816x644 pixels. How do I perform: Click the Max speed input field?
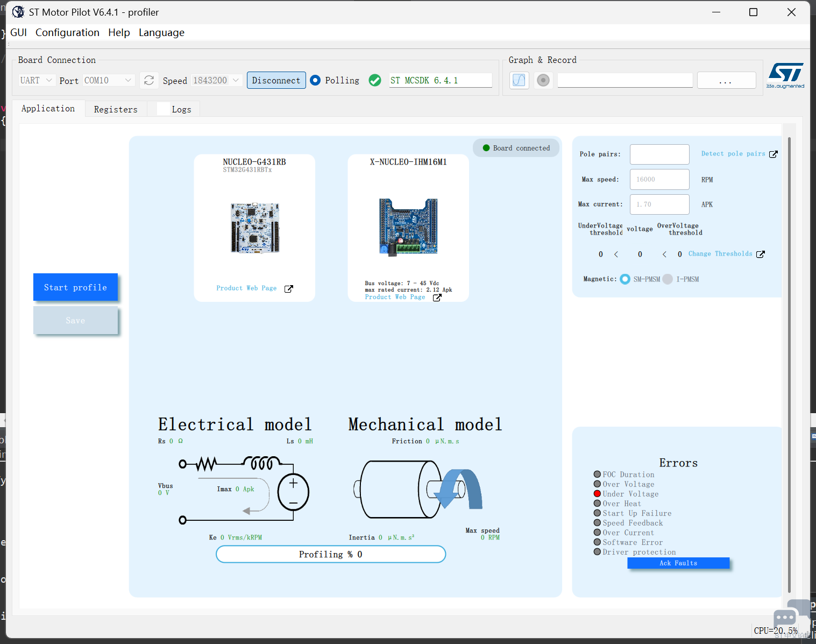659,179
